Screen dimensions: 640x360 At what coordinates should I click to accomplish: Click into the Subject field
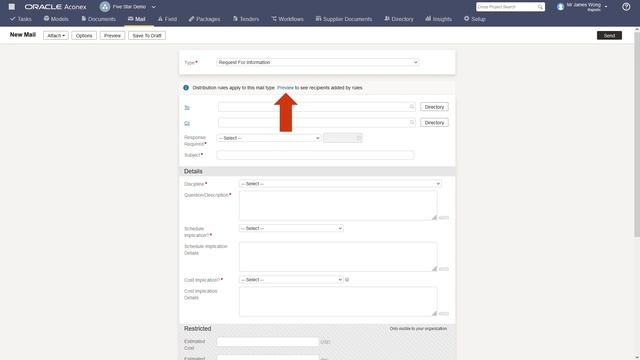pyautogui.click(x=315, y=155)
